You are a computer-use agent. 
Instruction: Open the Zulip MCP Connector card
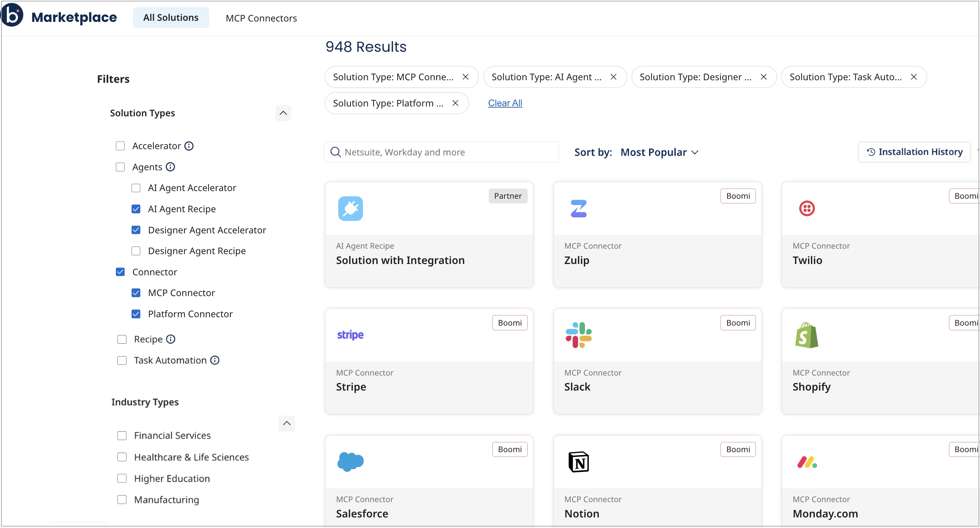point(657,234)
